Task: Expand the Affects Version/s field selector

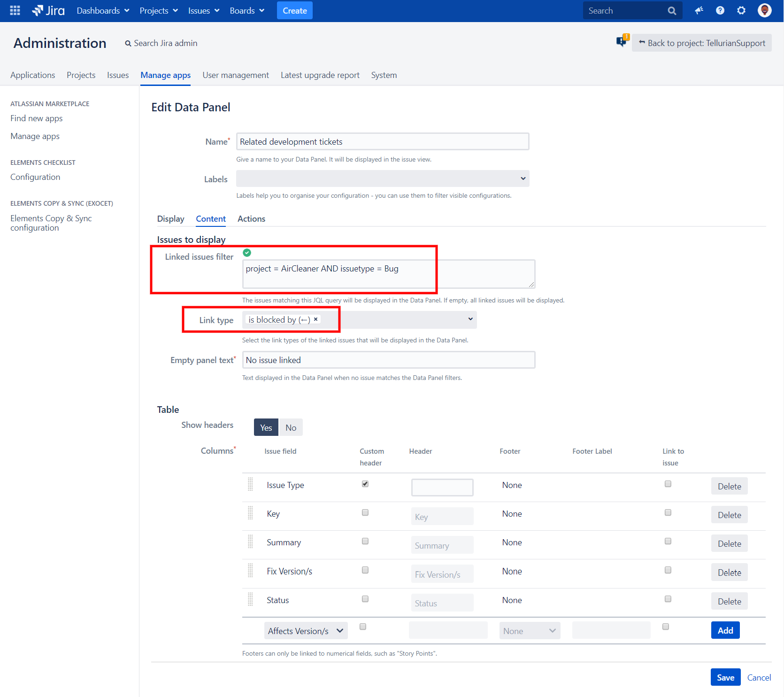Action: tap(306, 630)
